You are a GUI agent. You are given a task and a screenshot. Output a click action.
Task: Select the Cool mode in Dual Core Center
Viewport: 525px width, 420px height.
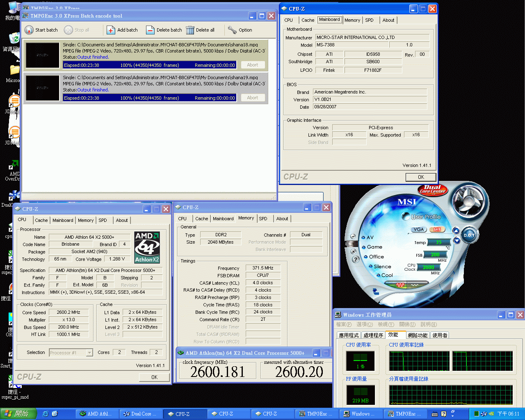[x=385, y=275]
